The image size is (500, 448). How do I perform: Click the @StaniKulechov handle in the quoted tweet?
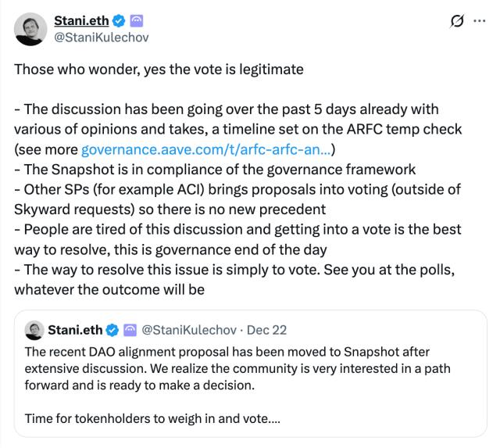coord(190,330)
